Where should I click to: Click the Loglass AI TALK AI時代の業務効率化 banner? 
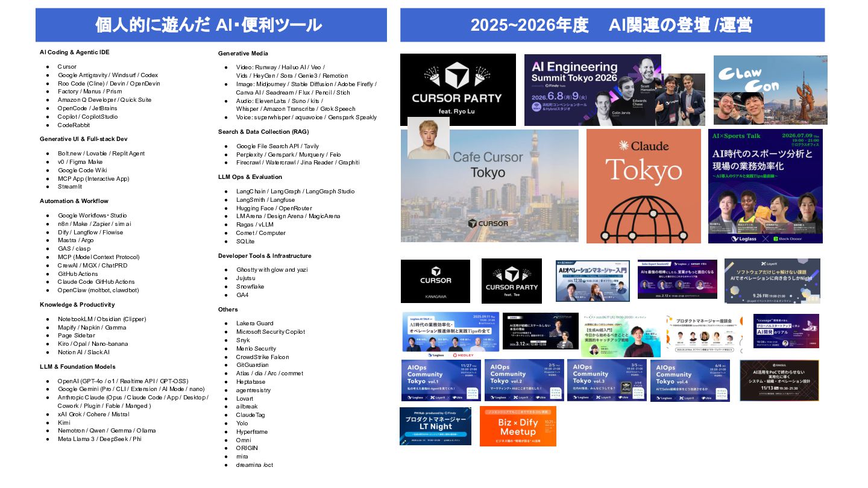[x=450, y=334]
